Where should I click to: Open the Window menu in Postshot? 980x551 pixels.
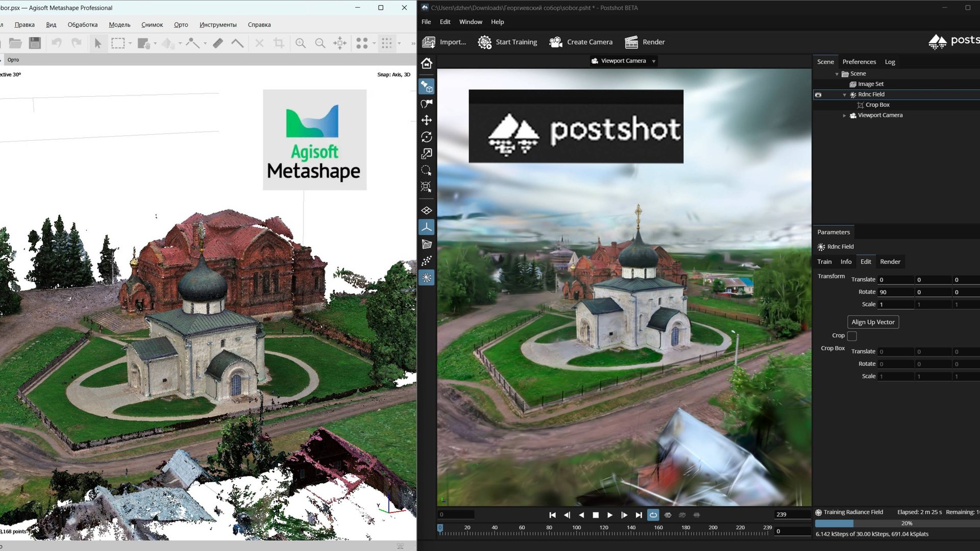click(470, 22)
